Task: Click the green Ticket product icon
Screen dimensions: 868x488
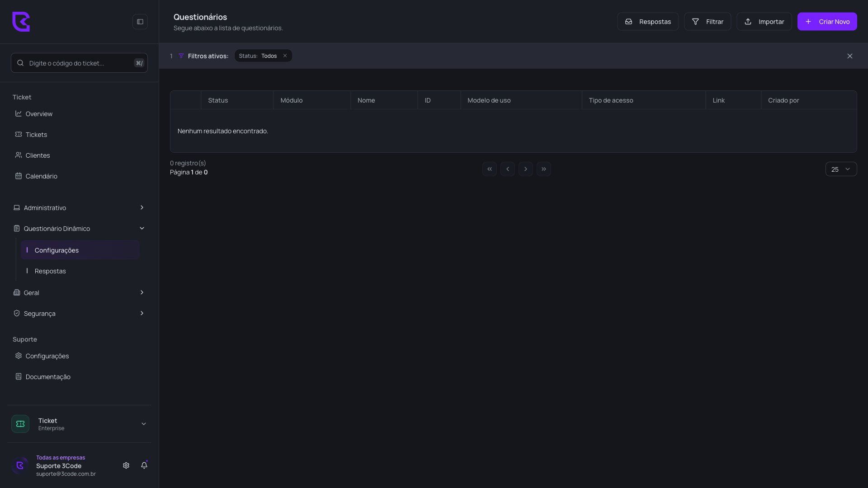Action: 20,424
